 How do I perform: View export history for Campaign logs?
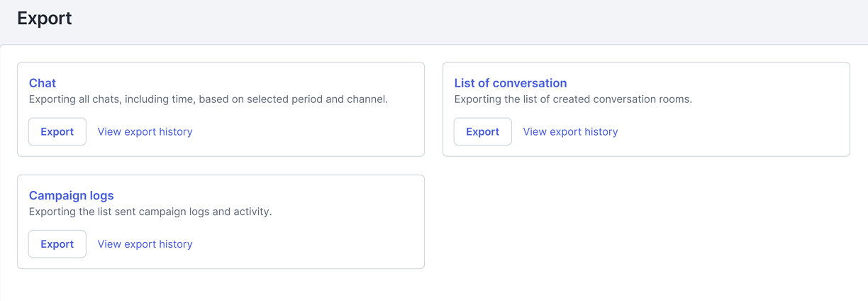[x=145, y=244]
